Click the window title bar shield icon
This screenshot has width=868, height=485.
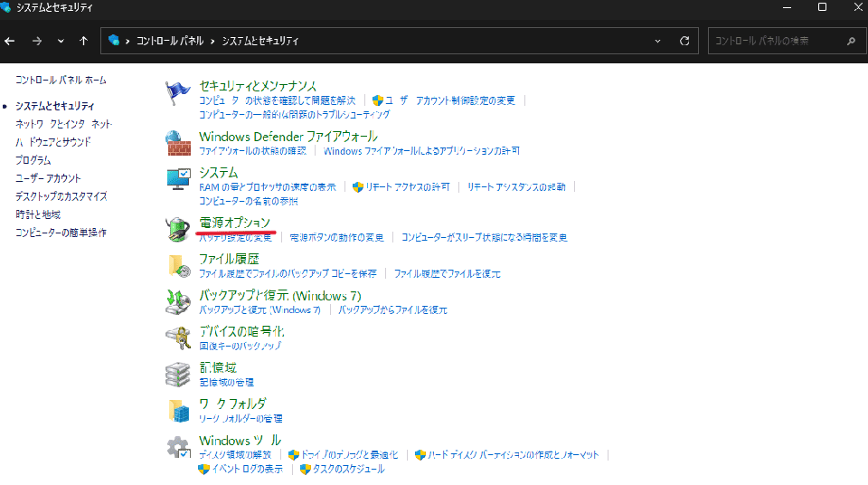[5, 7]
